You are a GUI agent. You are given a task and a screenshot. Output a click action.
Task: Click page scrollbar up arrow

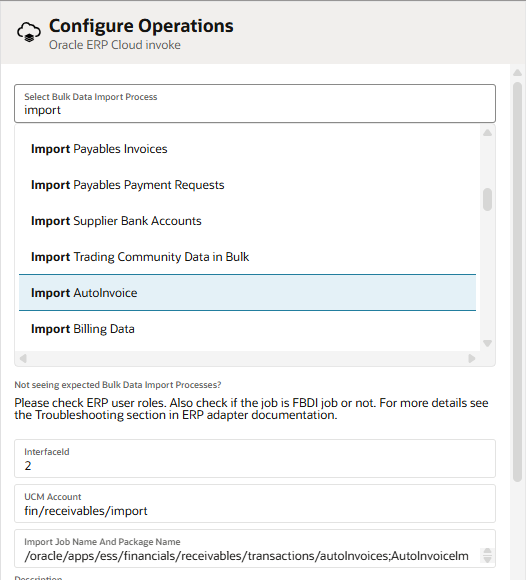coord(517,73)
